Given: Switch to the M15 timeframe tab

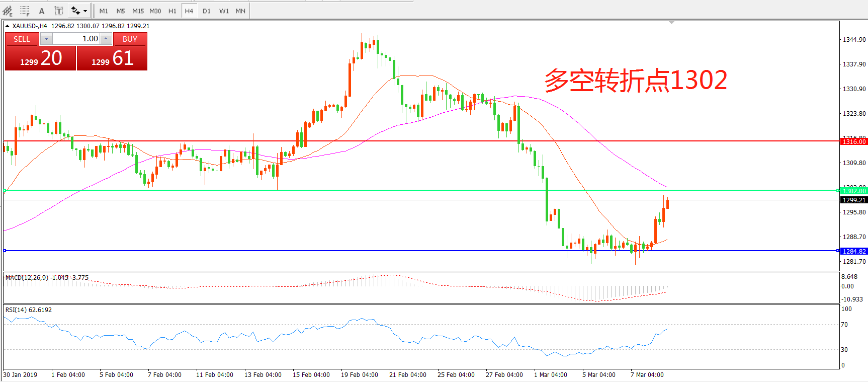Looking at the screenshot, I should tap(138, 11).
